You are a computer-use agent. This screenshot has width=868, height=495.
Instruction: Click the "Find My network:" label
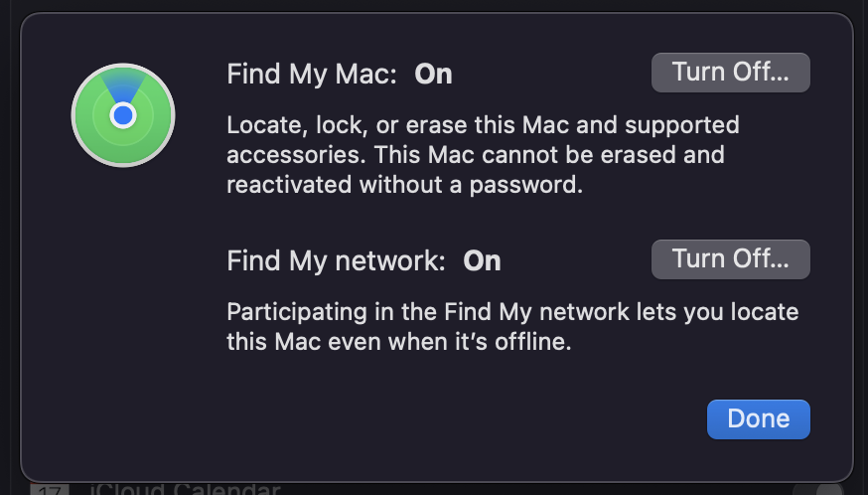[x=336, y=261]
